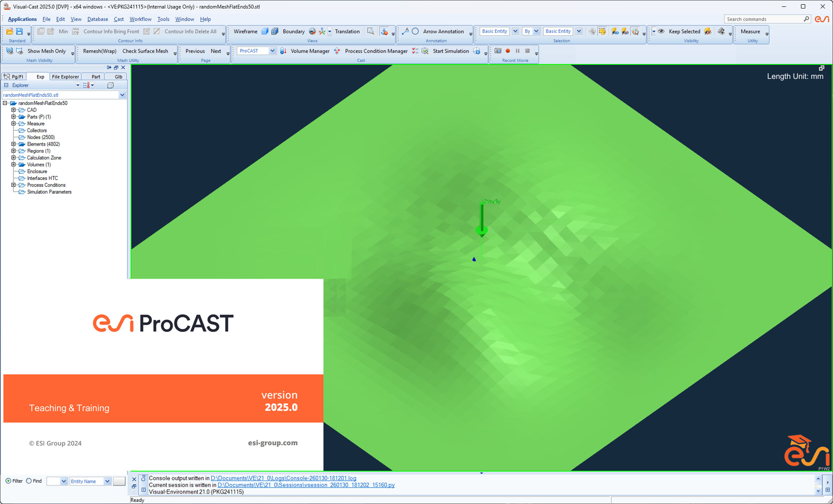Toggle the eye visibility icon in Visibility group
This screenshot has width=833, height=504.
coord(662,31)
